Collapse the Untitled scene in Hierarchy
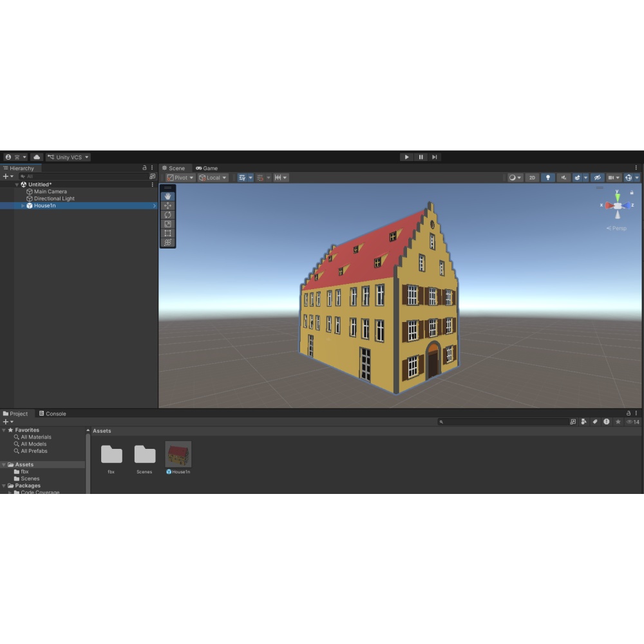 pyautogui.click(x=17, y=184)
